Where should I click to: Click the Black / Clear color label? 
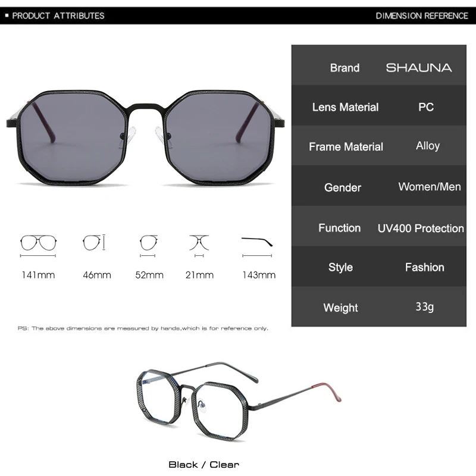coord(203,465)
